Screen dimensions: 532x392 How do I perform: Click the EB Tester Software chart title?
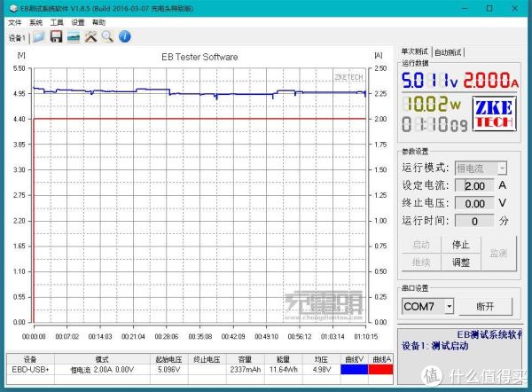(x=199, y=57)
